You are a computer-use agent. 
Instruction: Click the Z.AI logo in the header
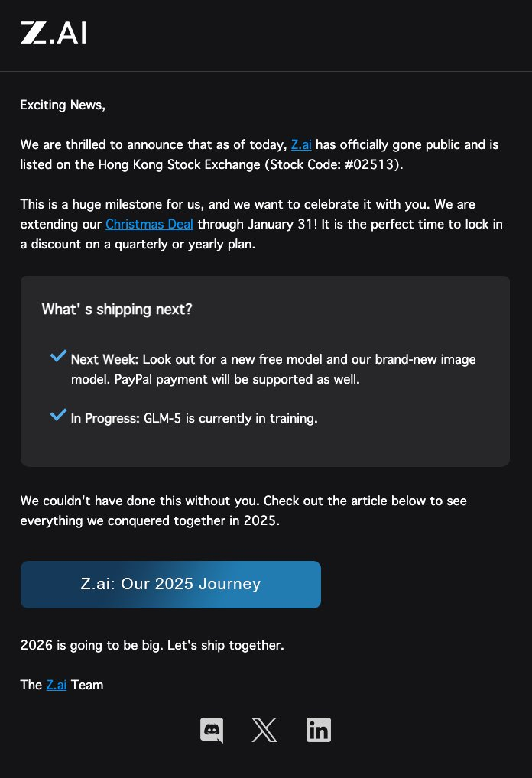(x=53, y=33)
